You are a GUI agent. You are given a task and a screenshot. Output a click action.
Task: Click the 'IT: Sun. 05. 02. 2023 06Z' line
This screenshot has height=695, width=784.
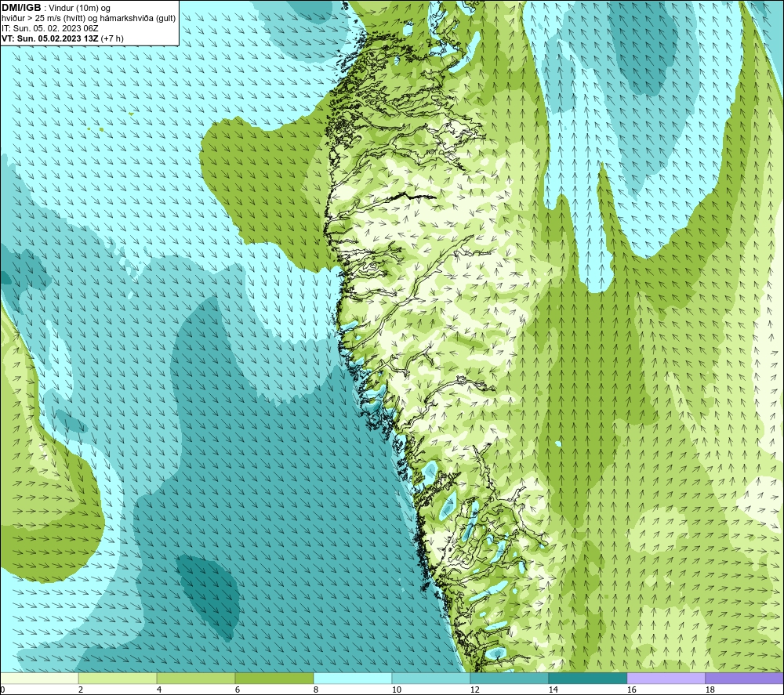50,28
